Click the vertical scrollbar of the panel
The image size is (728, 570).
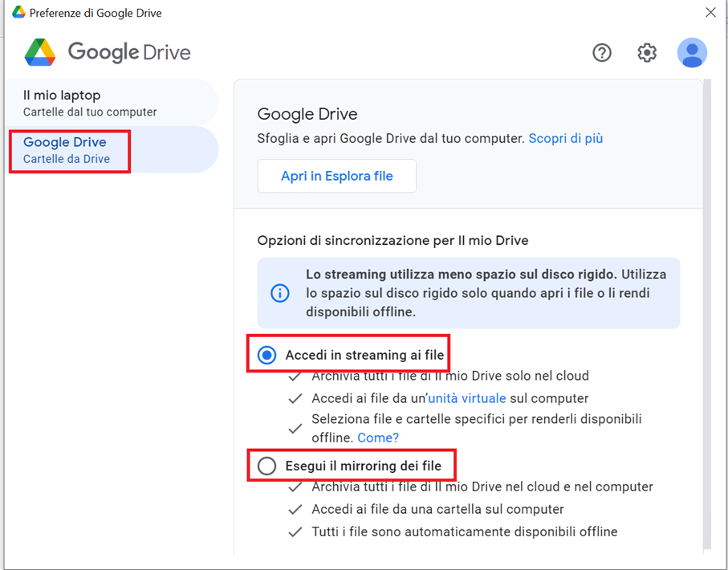click(x=706, y=313)
